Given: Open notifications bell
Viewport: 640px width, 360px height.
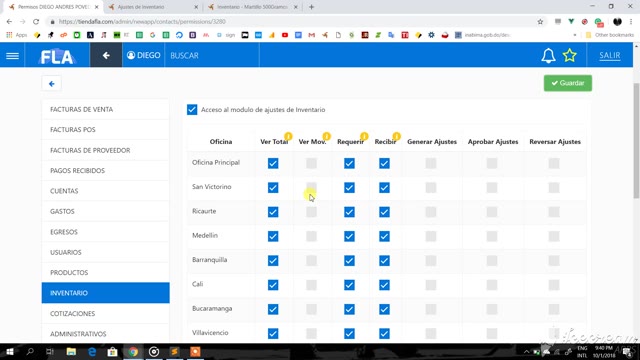Looking at the screenshot, I should [548, 56].
